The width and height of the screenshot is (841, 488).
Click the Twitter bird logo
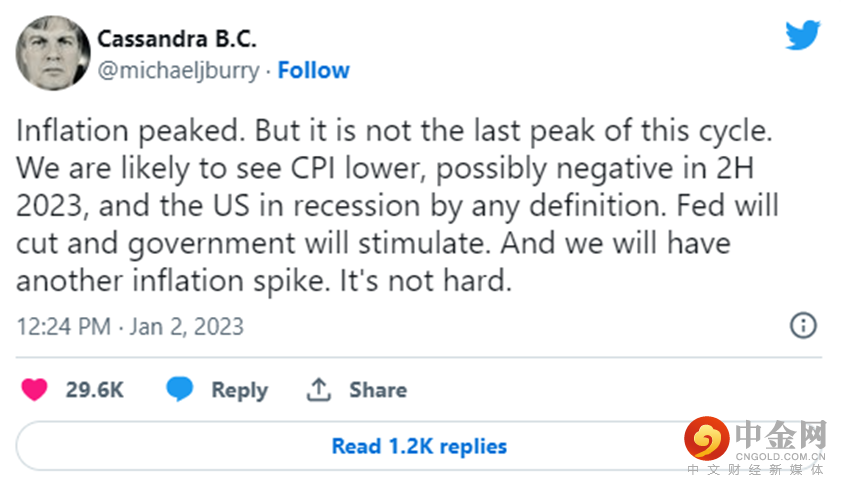point(802,36)
